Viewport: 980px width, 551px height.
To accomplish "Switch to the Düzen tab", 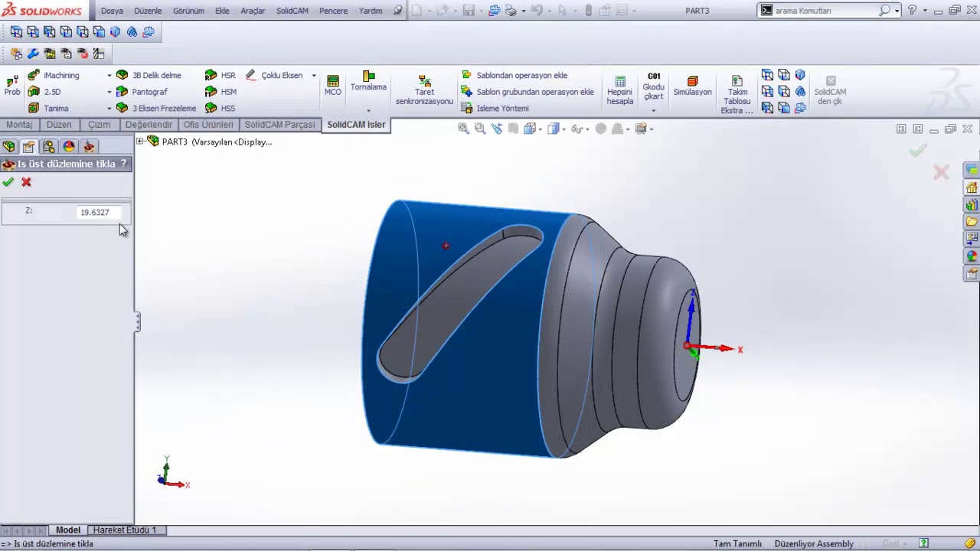I will 59,125.
